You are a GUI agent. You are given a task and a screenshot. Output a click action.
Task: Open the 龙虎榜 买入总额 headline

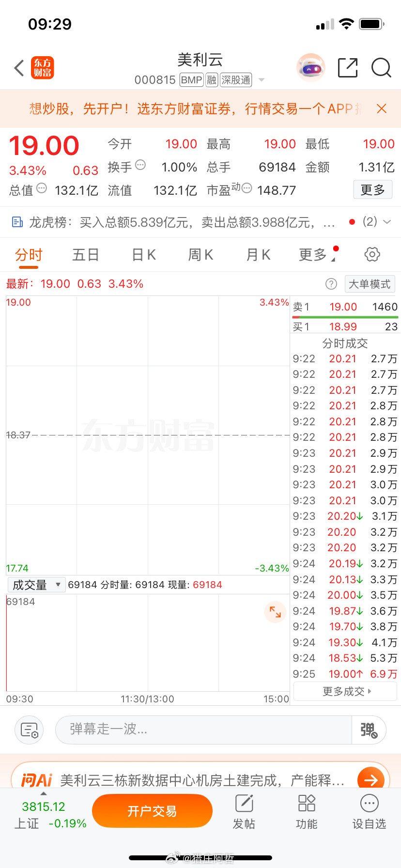182,222
